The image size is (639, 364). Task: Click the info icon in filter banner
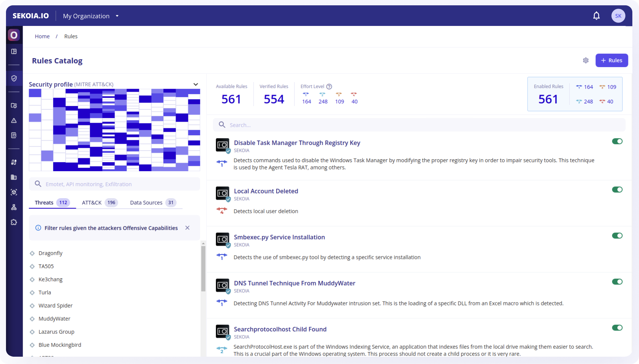(38, 228)
